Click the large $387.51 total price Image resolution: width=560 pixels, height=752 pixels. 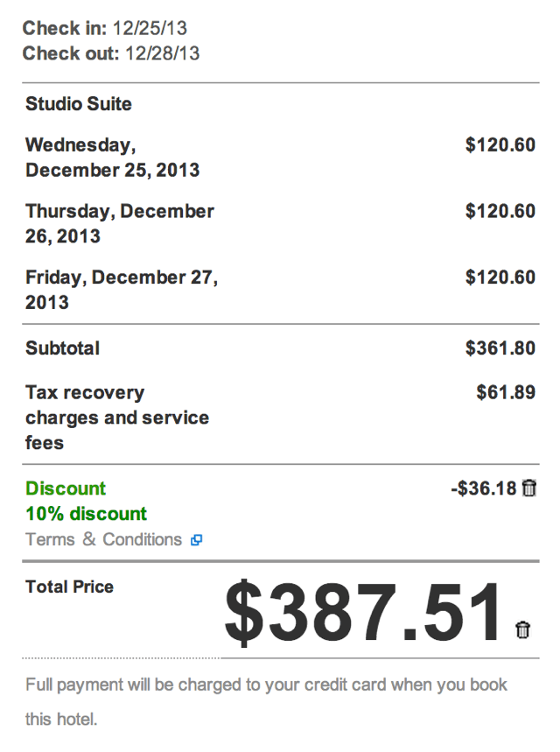pos(363,611)
